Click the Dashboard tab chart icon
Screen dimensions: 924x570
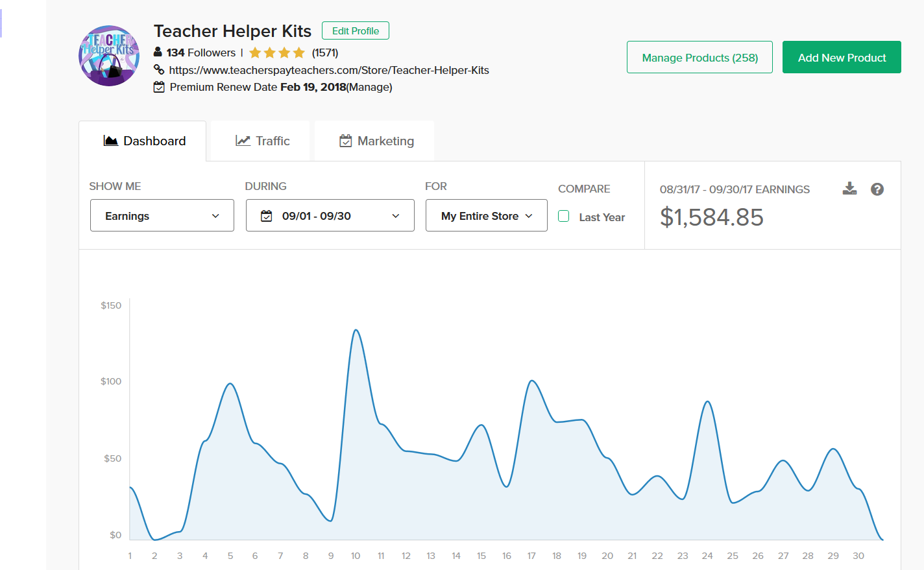coord(111,141)
